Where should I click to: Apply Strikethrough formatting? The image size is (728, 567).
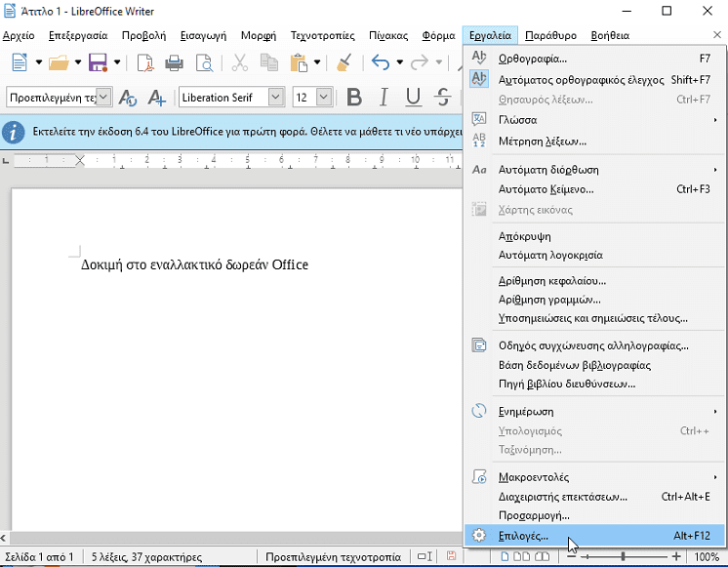[443, 98]
